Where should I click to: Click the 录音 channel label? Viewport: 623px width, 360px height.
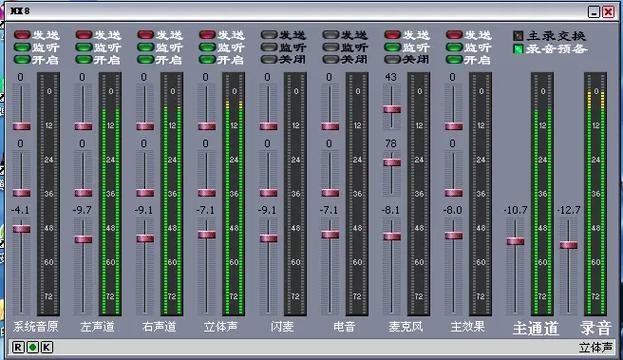coord(595,329)
